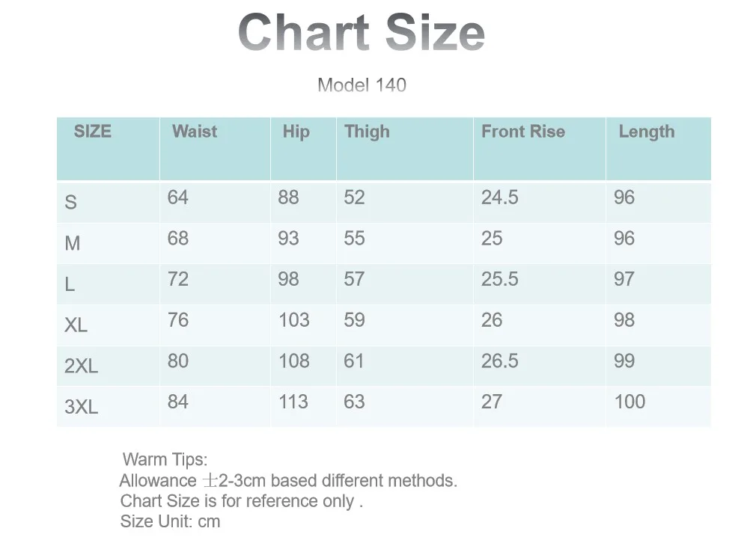Click the Warm Tips heading

coord(165,459)
